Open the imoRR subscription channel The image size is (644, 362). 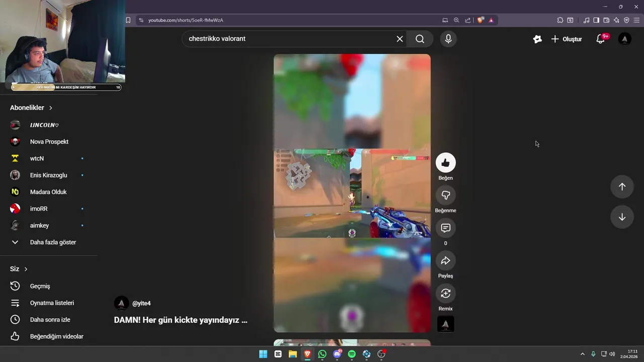click(x=48, y=209)
